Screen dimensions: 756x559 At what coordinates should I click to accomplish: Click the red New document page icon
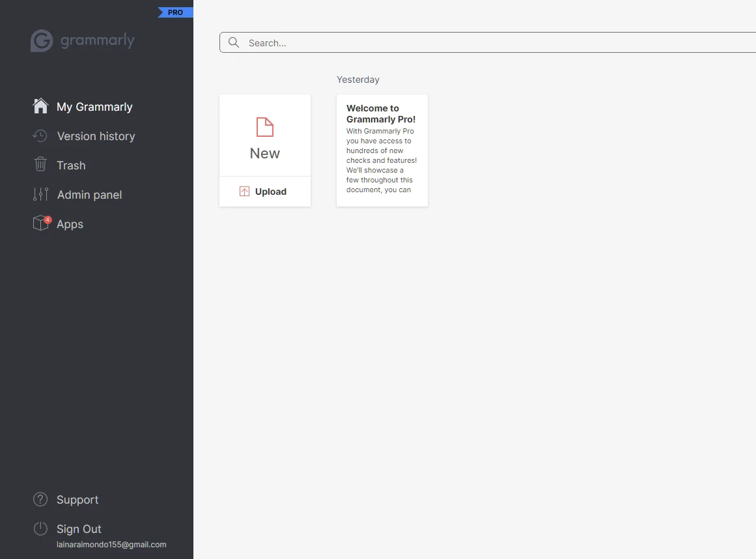pyautogui.click(x=264, y=127)
